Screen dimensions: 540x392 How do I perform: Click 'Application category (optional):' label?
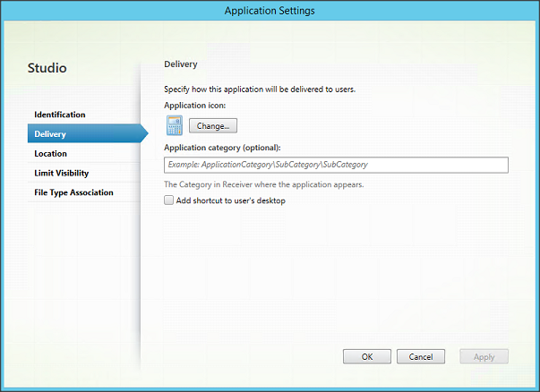tap(222, 148)
